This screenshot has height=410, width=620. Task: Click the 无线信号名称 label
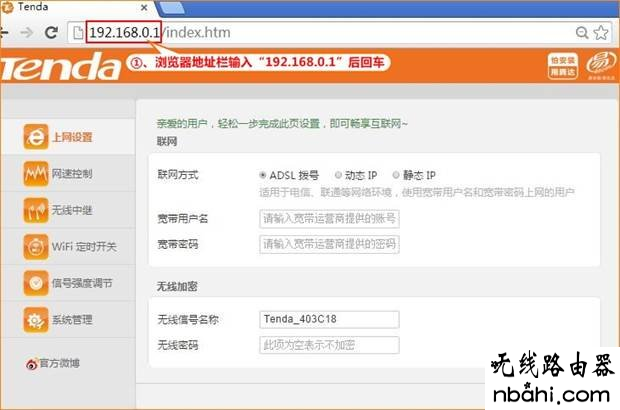point(187,319)
